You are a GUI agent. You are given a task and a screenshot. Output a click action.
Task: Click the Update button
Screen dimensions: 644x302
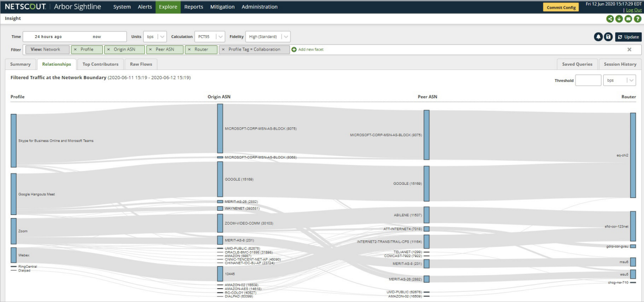click(x=628, y=37)
